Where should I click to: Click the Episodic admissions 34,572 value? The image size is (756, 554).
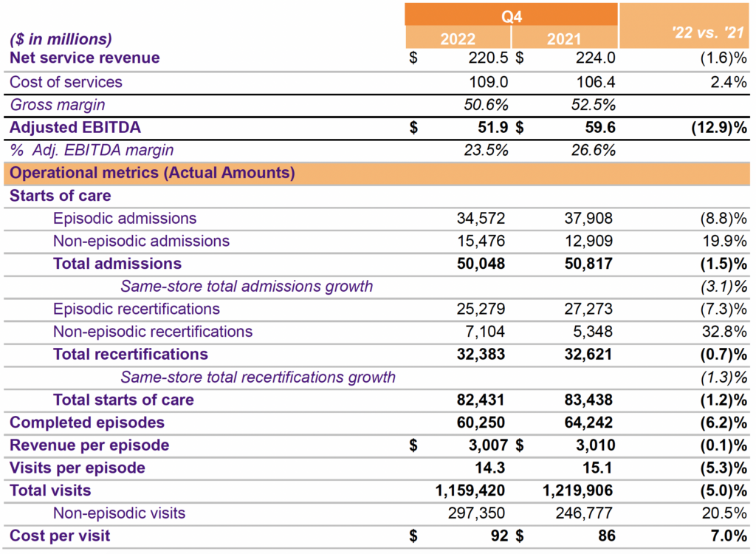point(481,219)
